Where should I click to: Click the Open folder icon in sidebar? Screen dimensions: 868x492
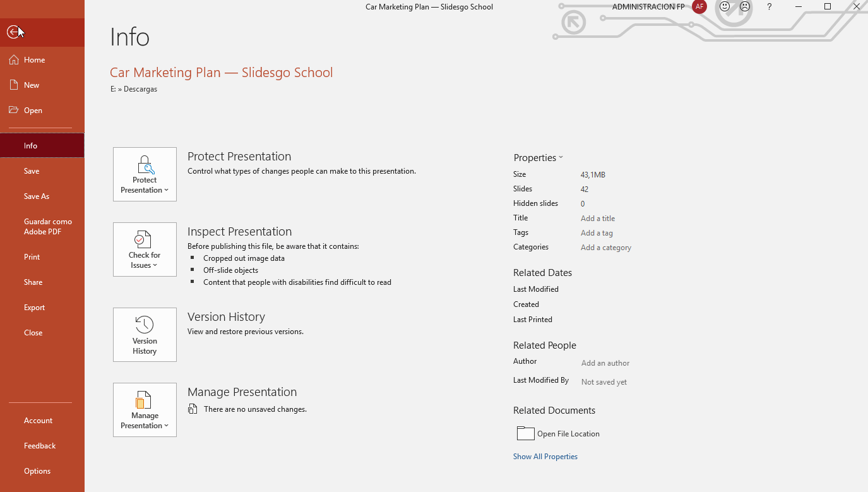pyautogui.click(x=14, y=111)
